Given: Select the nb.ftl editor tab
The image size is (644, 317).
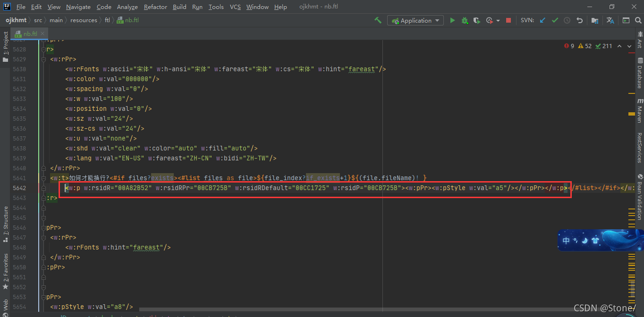Looking at the screenshot, I should click(x=30, y=33).
